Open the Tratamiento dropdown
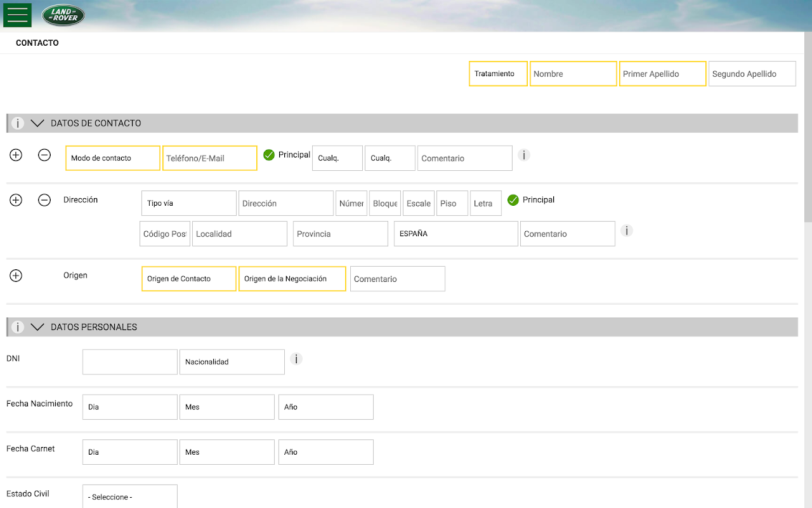 click(498, 74)
